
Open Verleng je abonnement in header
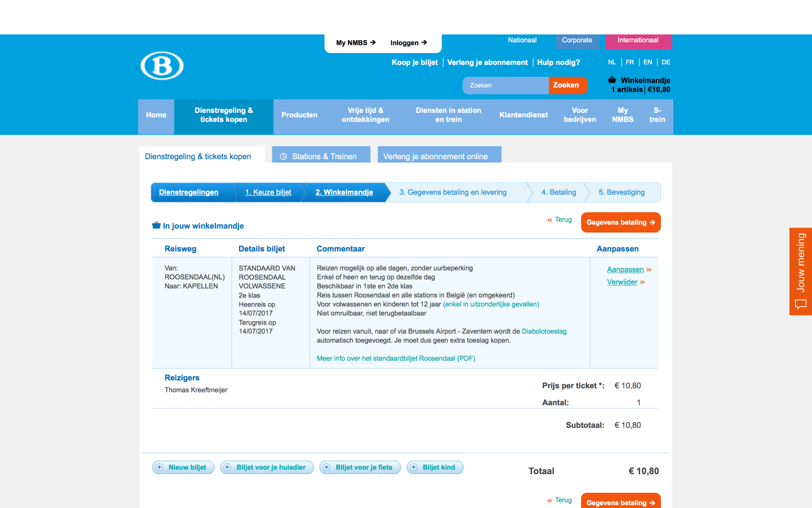(x=488, y=63)
